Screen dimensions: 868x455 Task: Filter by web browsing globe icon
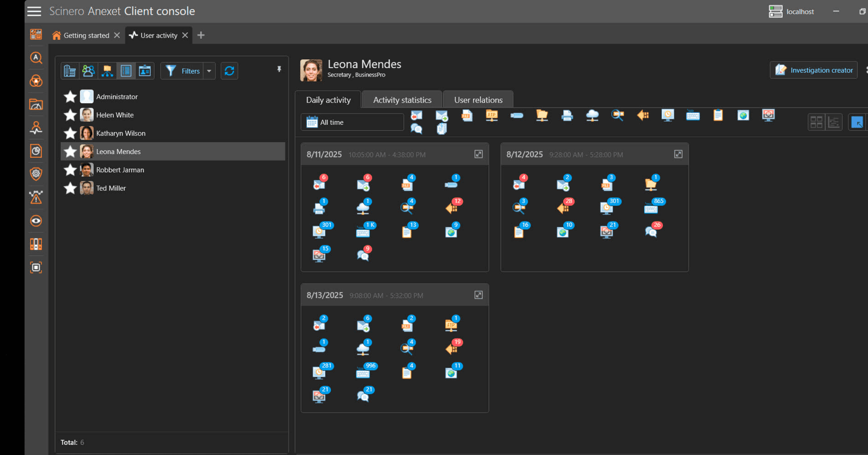click(x=743, y=115)
